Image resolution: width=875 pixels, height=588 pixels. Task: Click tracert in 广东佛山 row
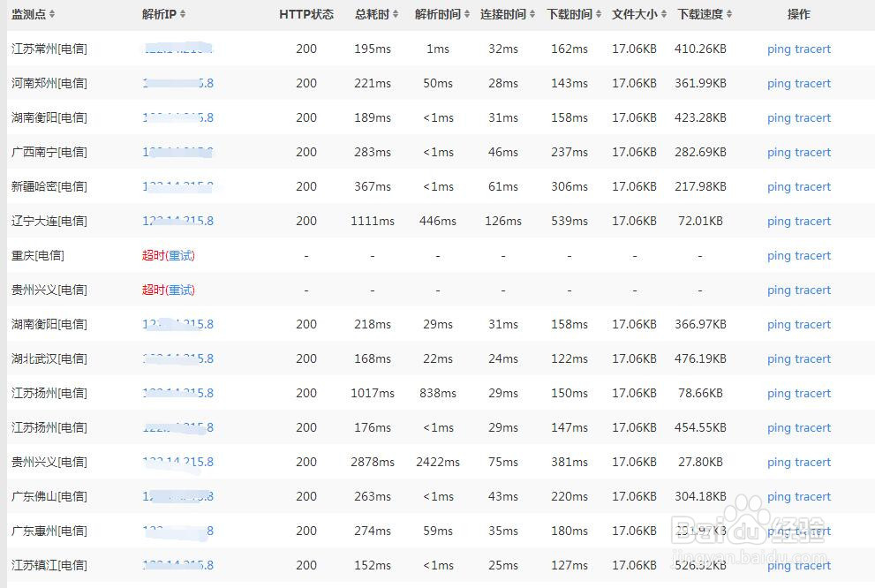pos(813,497)
